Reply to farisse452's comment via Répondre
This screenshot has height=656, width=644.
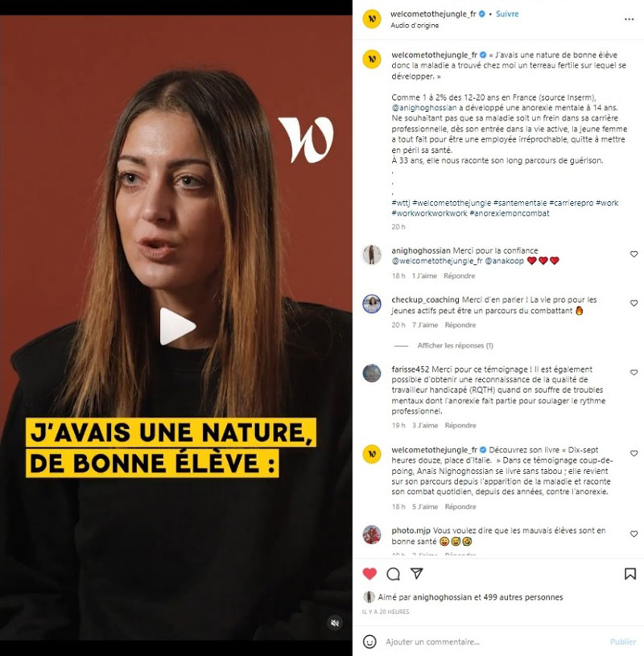coord(460,425)
